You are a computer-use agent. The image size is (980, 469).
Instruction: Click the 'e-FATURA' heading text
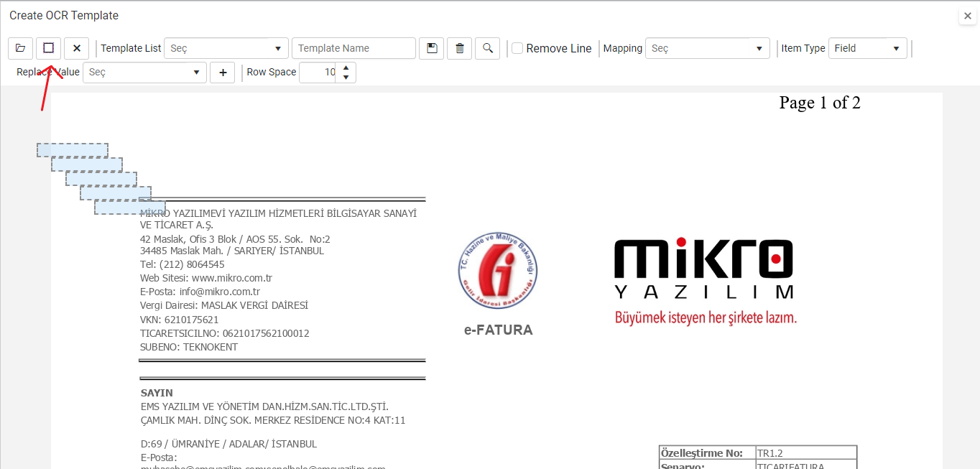[498, 330]
